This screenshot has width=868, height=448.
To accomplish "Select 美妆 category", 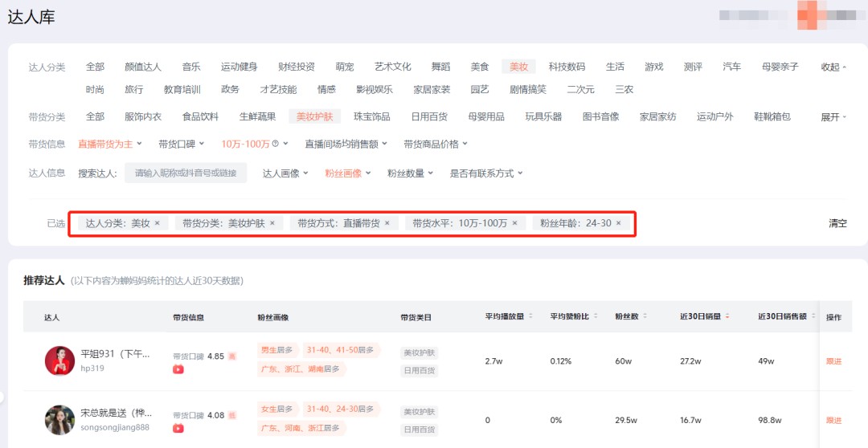I will [519, 67].
